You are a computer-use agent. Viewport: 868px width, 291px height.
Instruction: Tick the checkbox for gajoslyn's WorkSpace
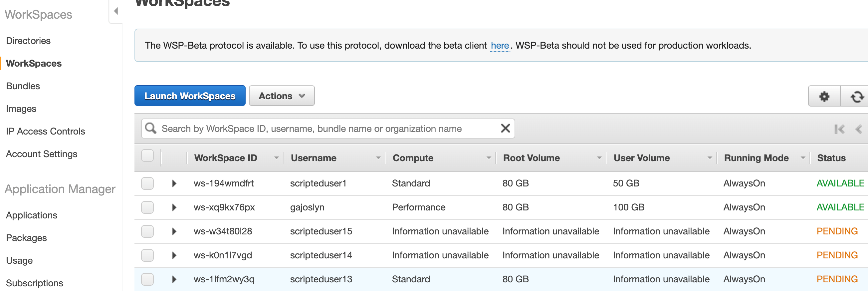click(x=147, y=207)
